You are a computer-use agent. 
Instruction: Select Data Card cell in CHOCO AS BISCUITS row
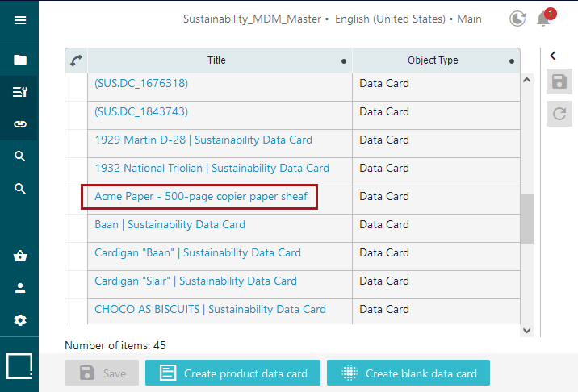[x=437, y=311]
